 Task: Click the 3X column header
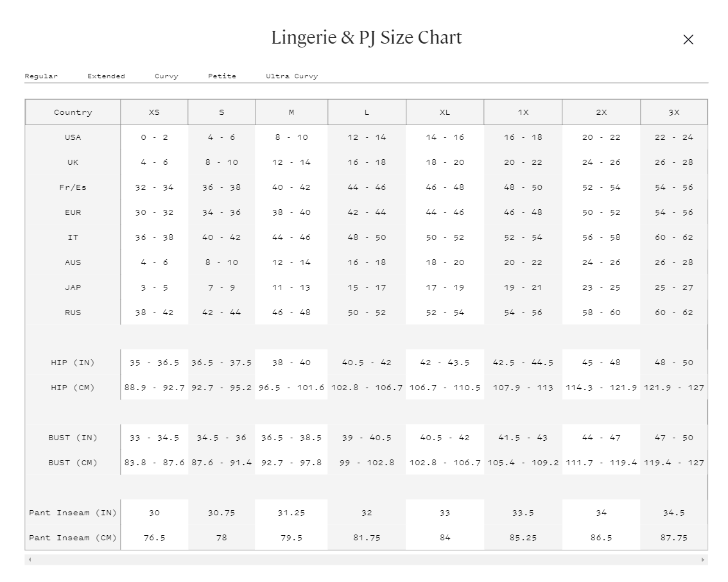click(673, 112)
